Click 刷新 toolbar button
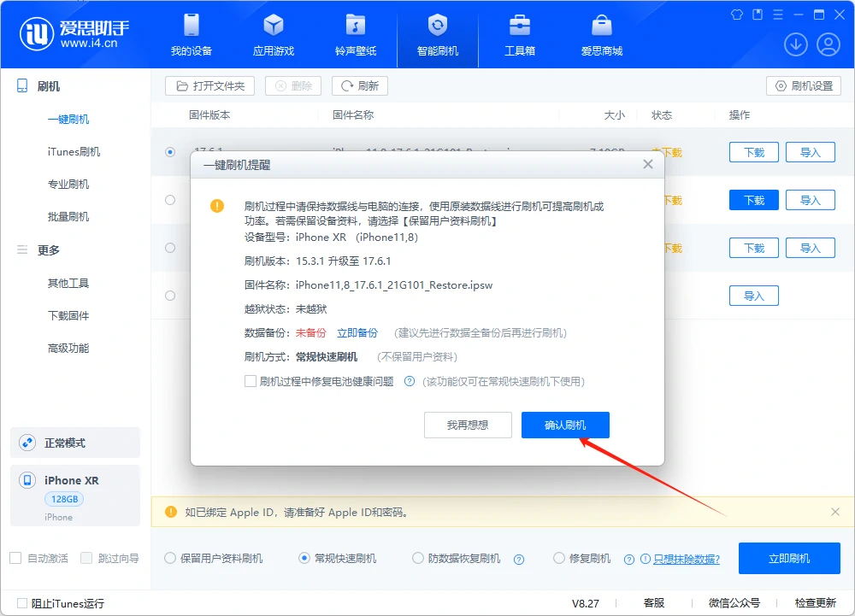Image resolution: width=855 pixels, height=616 pixels. coord(360,86)
